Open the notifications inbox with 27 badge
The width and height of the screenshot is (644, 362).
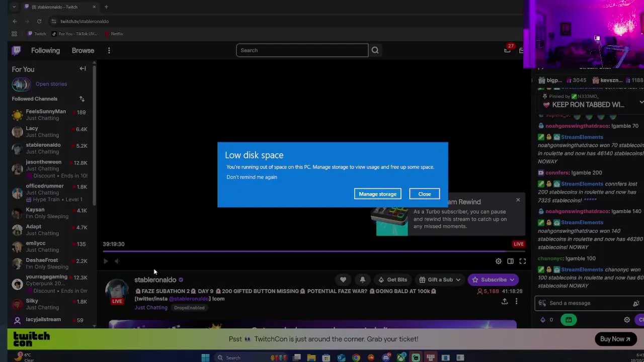point(508,49)
